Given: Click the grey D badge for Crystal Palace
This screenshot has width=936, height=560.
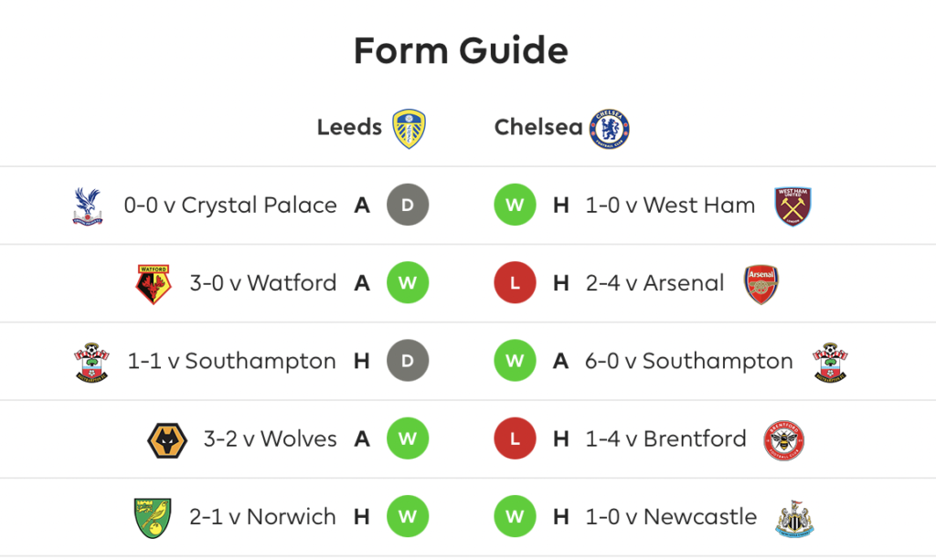Looking at the screenshot, I should [x=408, y=206].
